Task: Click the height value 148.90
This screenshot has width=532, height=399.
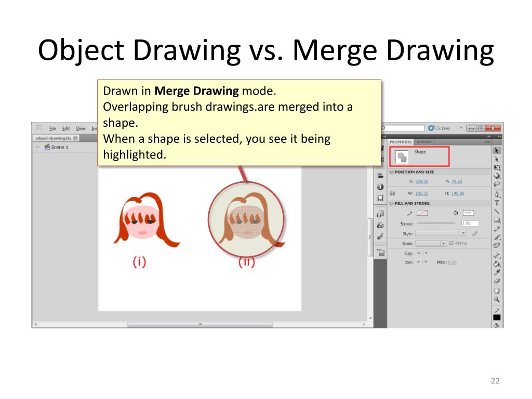Action: pyautogui.click(x=458, y=193)
